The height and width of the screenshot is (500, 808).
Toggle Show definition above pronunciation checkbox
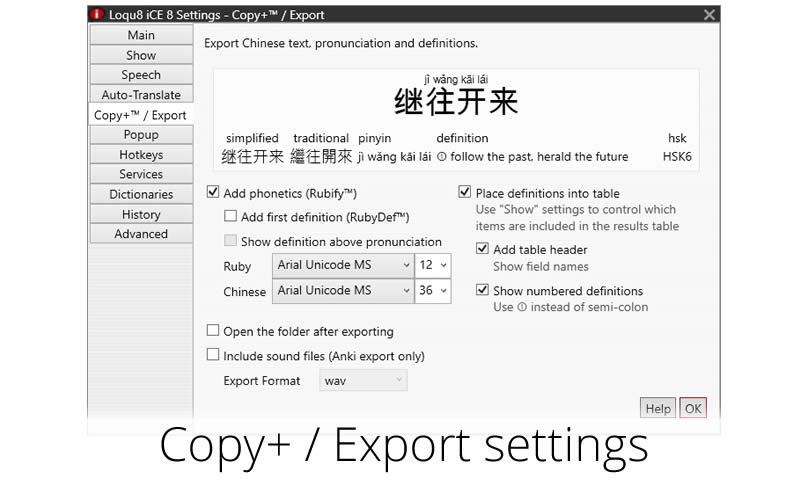click(230, 241)
